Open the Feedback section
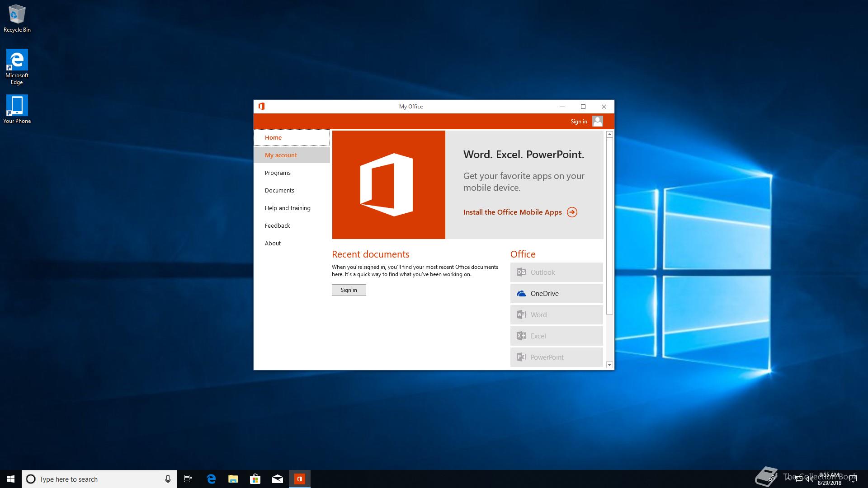This screenshot has height=488, width=868. pos(292,225)
